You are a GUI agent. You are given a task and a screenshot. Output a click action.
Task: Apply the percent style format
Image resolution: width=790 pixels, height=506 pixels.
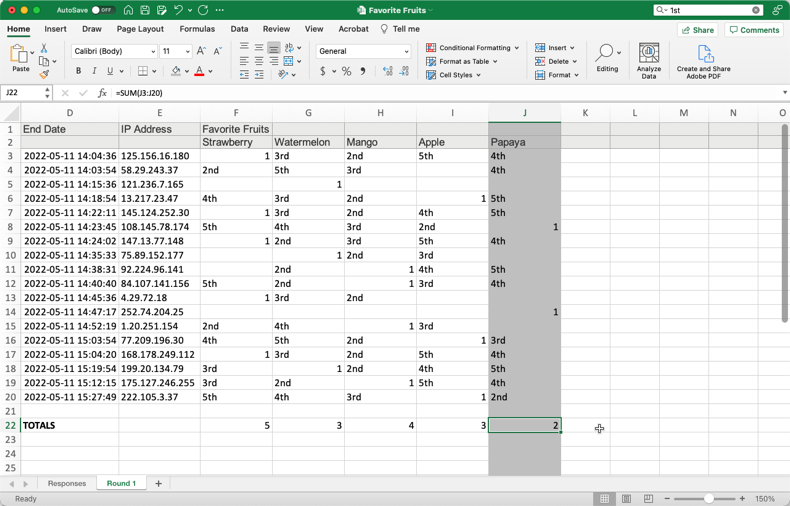click(347, 71)
